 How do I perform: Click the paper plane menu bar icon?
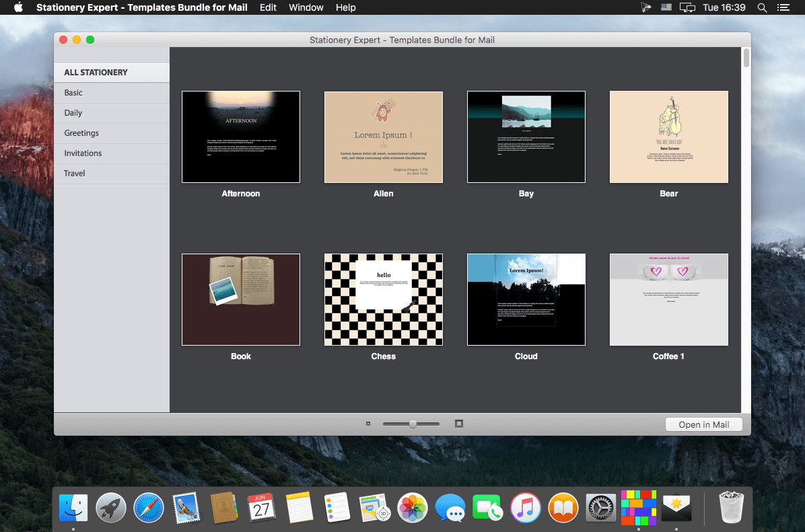coord(646,7)
